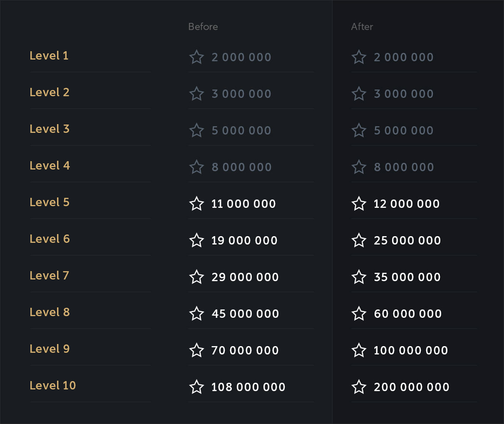Click the star icon beside After 8 000 000
This screenshot has width=504, height=424.
[x=359, y=167]
